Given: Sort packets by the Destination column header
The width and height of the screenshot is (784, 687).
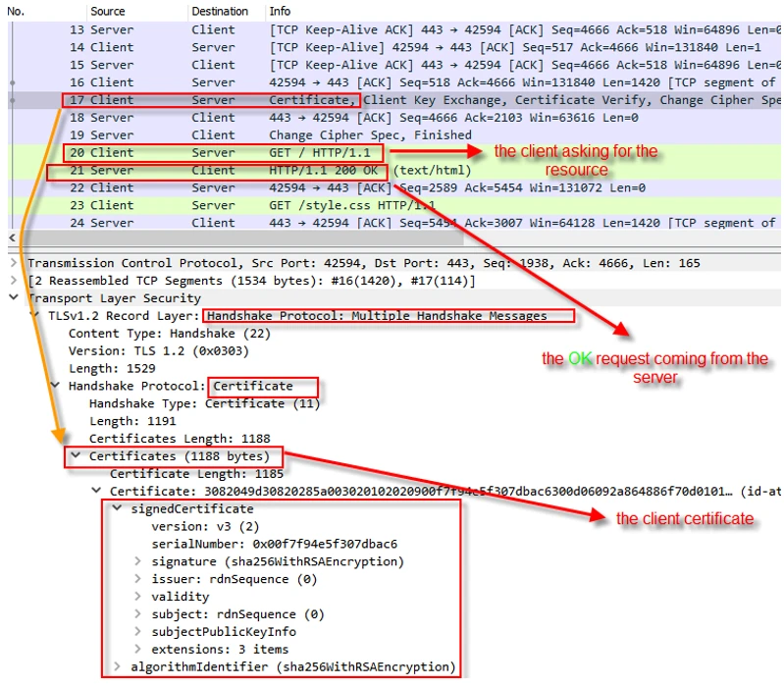Looking at the screenshot, I should tap(220, 12).
